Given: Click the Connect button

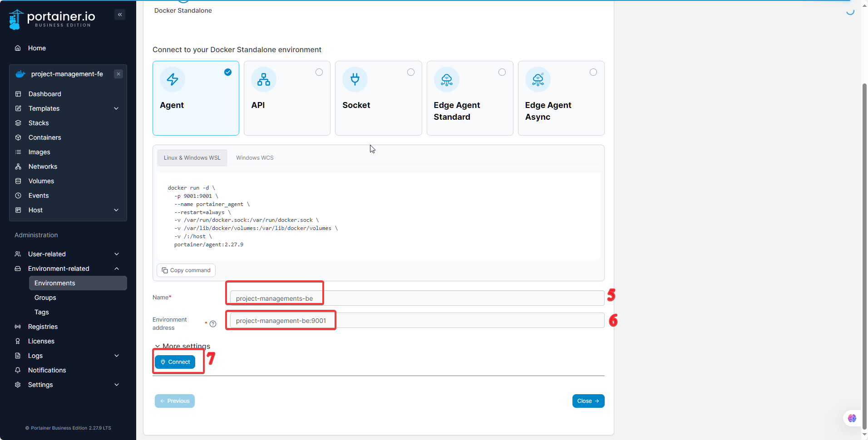Looking at the screenshot, I should pyautogui.click(x=175, y=362).
